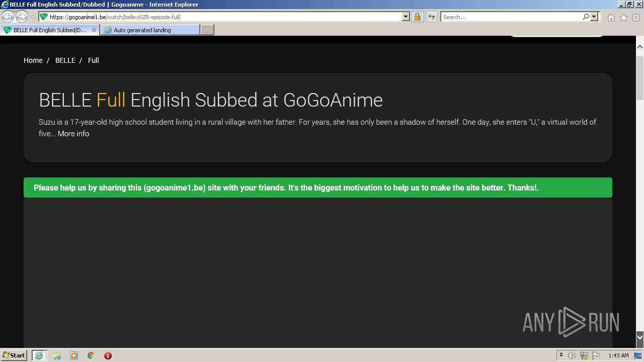Close the BELLE Full English Subbed tab
This screenshot has width=644, height=362.
94,30
